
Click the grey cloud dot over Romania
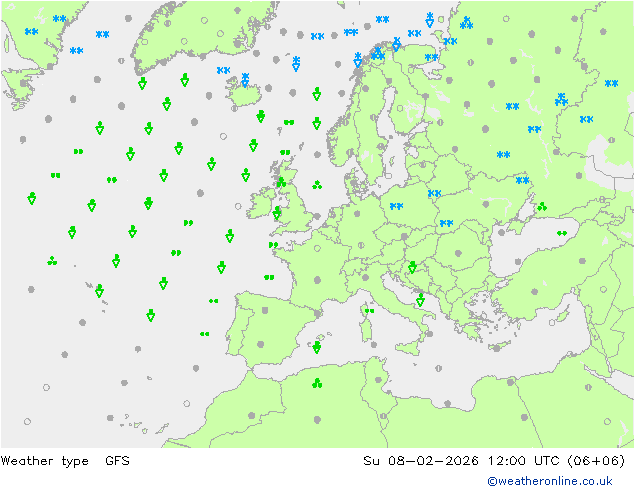(458, 253)
